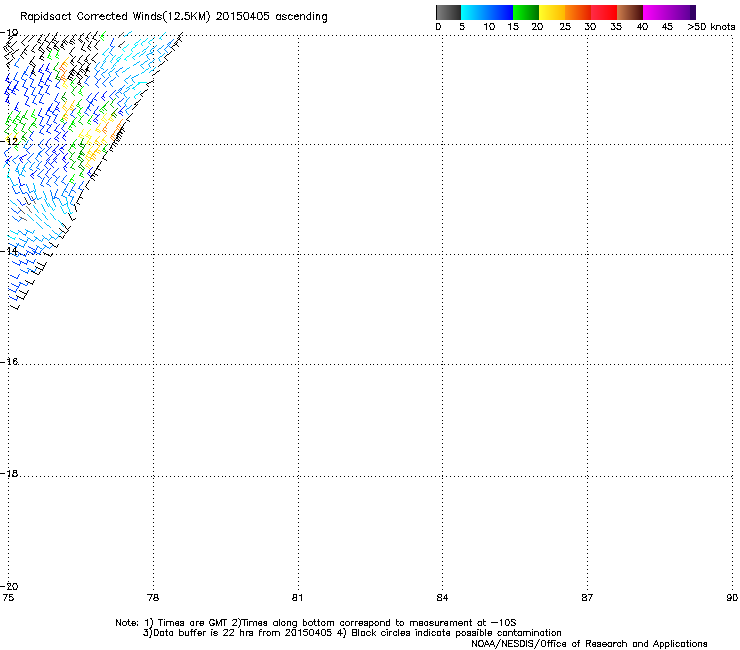Click the 'NOAA/NESDIS/Office of Research and Applications' credit

[589, 644]
